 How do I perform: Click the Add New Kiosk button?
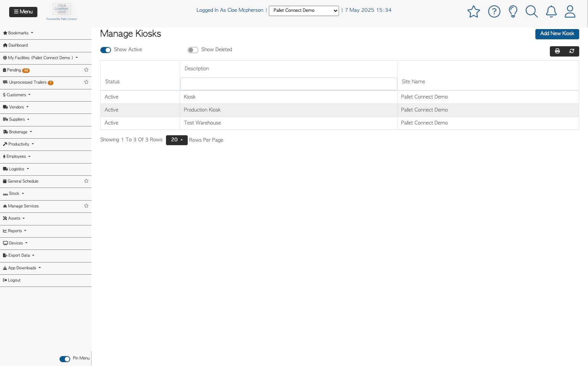pos(557,34)
